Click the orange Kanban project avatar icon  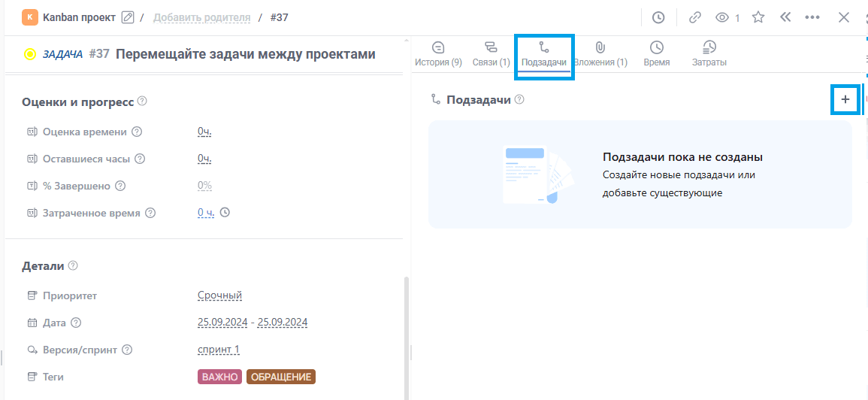[29, 17]
